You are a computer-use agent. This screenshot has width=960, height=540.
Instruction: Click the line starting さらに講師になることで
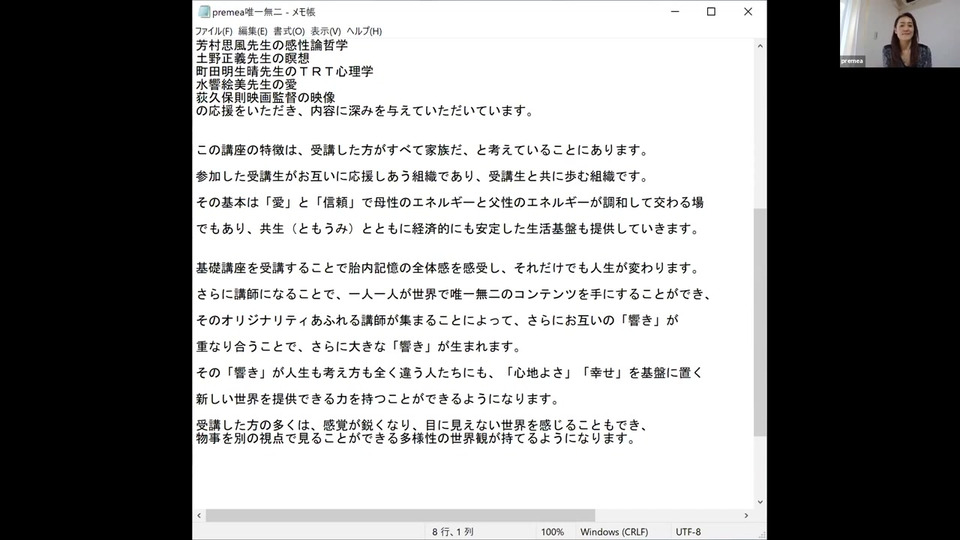(x=454, y=294)
